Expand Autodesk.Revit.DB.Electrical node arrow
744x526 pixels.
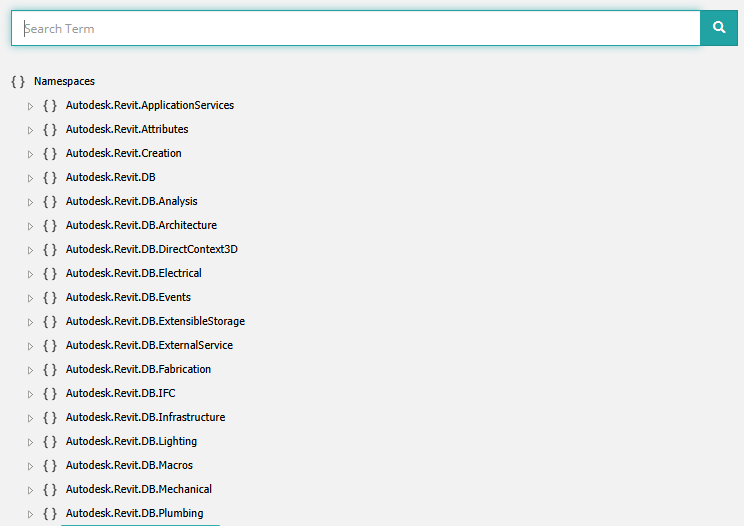pos(30,274)
